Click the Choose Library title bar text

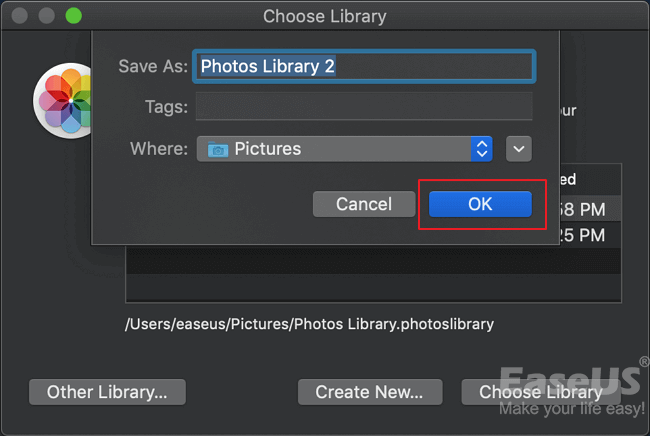click(x=324, y=16)
